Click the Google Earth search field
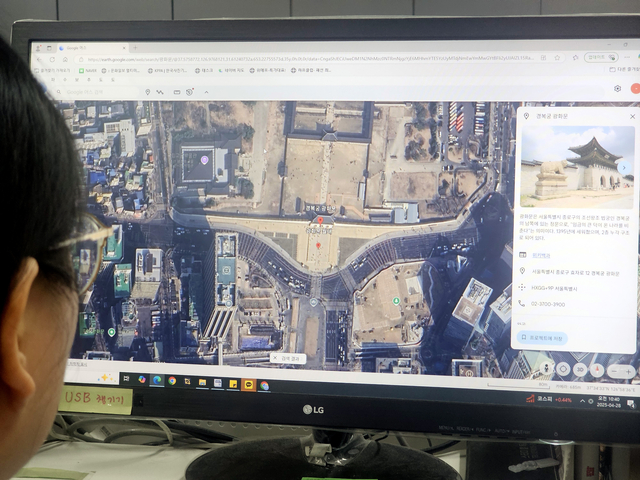Viewport: 640px width, 480px height. pyautogui.click(x=98, y=92)
